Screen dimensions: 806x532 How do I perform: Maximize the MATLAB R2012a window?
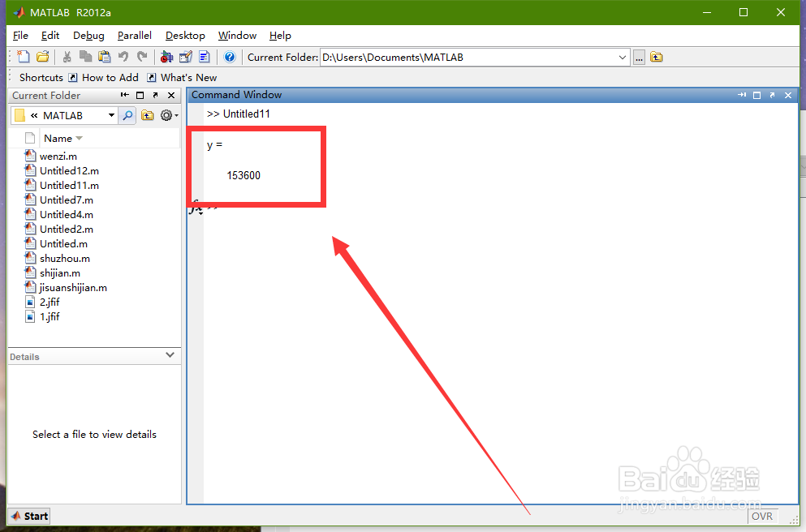[744, 12]
